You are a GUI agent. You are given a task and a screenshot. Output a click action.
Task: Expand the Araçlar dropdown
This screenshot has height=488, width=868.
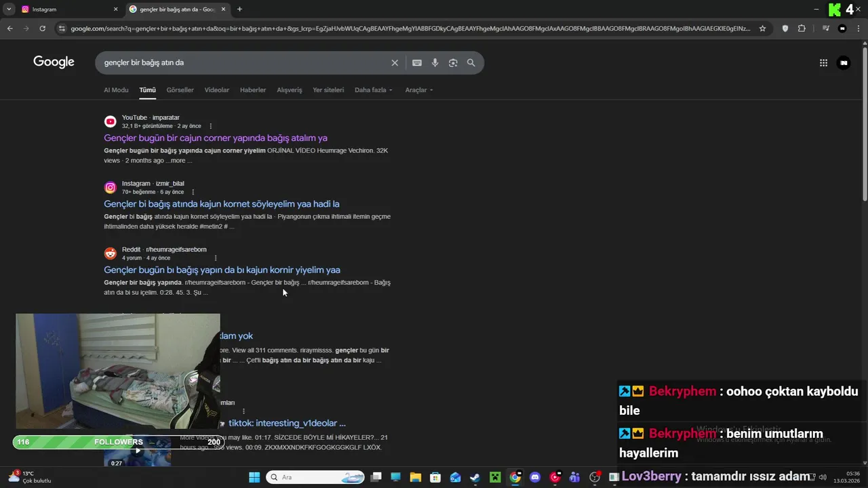(419, 90)
